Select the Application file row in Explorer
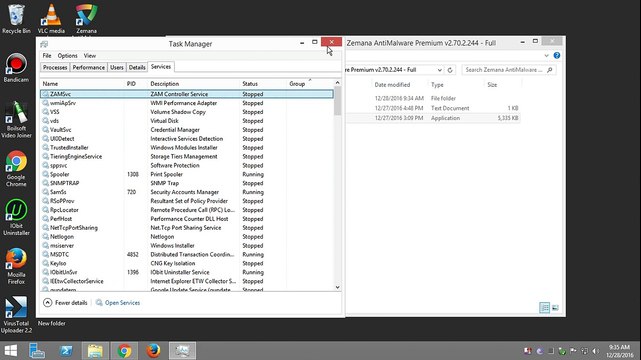 coord(433,118)
